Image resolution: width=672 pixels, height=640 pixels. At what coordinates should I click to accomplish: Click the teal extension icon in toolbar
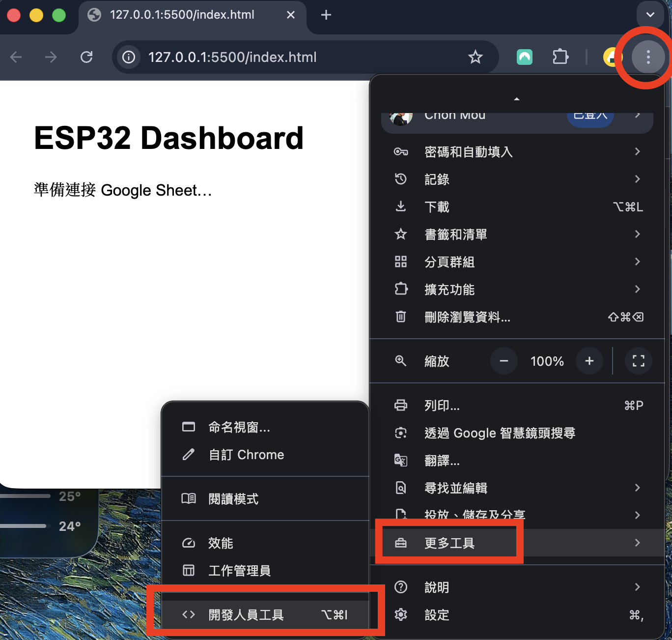(x=525, y=57)
